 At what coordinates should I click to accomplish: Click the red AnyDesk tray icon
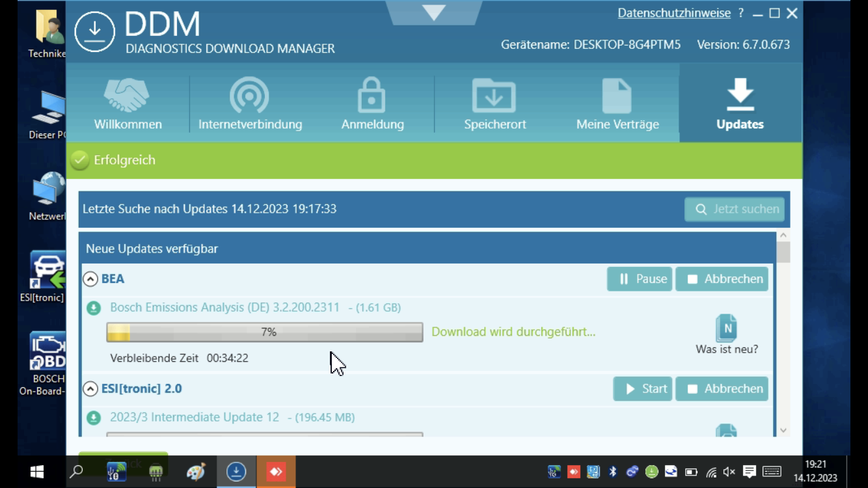[x=574, y=472]
